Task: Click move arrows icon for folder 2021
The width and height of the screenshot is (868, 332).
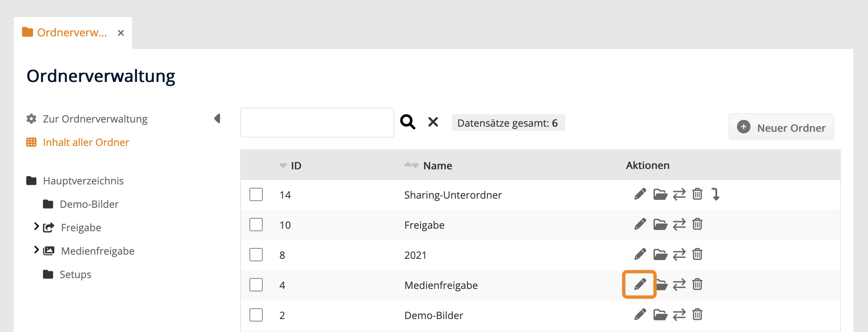Action: point(679,255)
